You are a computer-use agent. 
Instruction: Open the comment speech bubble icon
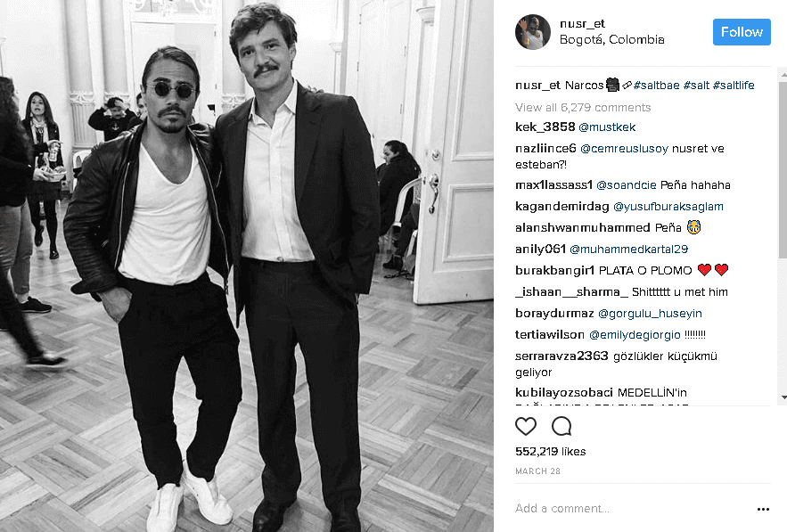pyautogui.click(x=562, y=426)
